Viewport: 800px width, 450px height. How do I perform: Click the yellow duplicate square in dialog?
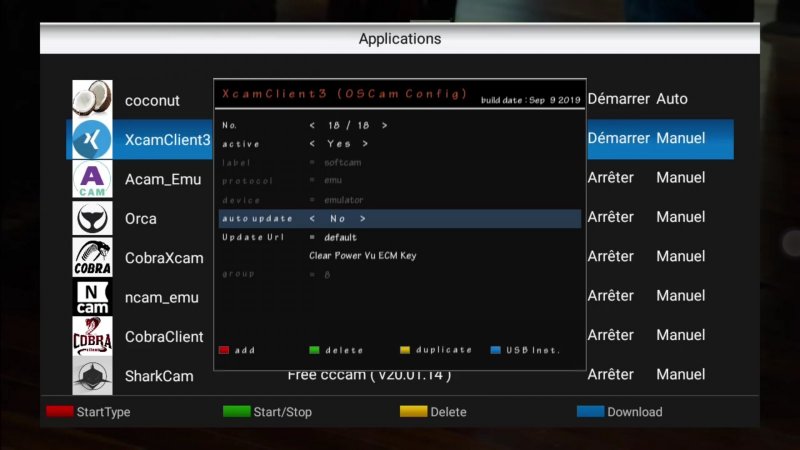click(405, 350)
